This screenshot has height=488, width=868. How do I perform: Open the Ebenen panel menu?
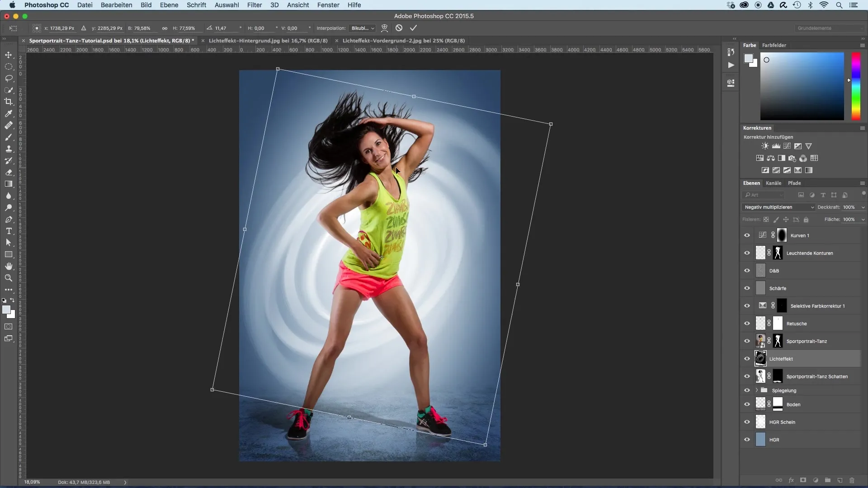click(862, 183)
